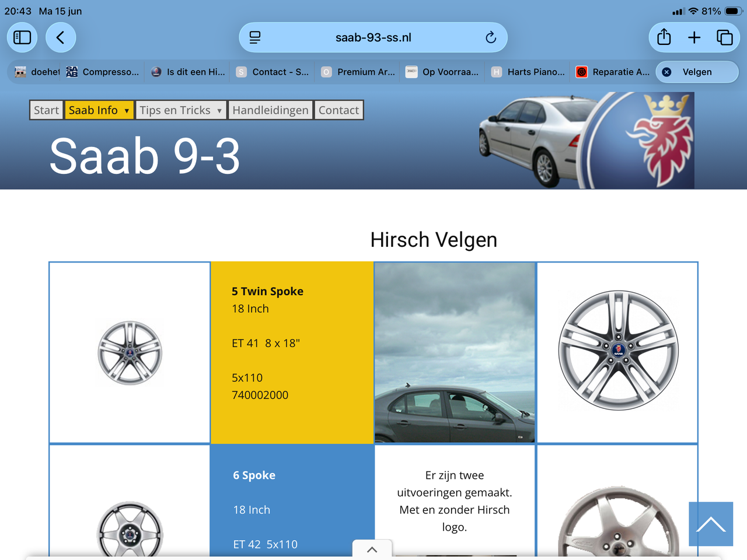Viewport: 747px width, 560px height.
Task: Tap the saab-93-ss.nl address bar
Action: pyautogui.click(x=373, y=37)
